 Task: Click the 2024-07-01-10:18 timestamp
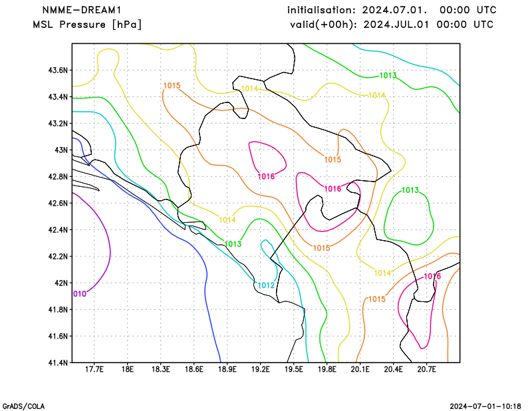click(485, 406)
